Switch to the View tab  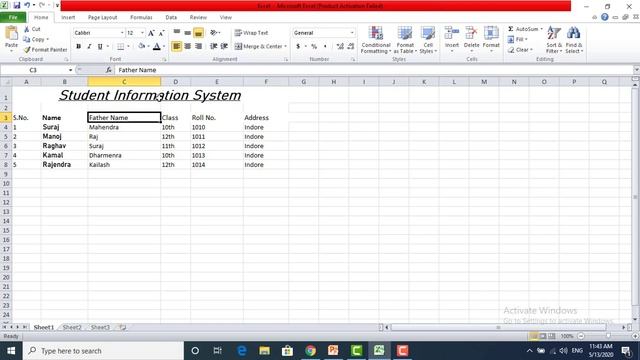(225, 18)
